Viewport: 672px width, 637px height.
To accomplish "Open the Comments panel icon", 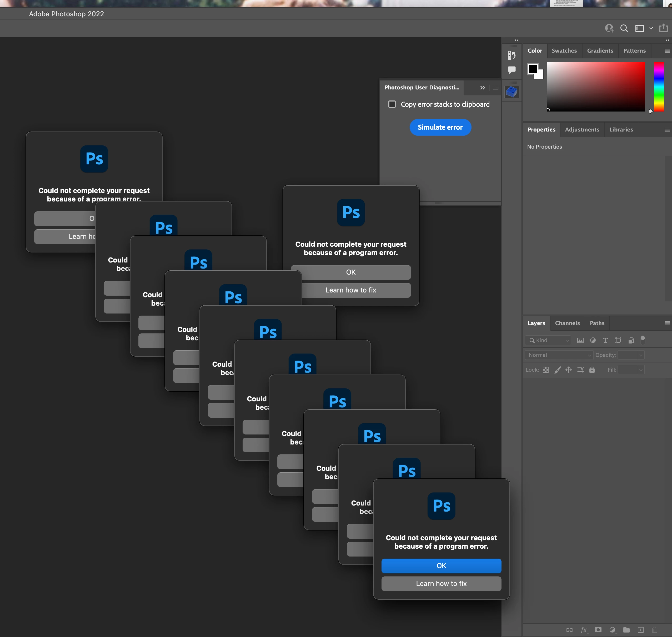I will click(x=512, y=70).
